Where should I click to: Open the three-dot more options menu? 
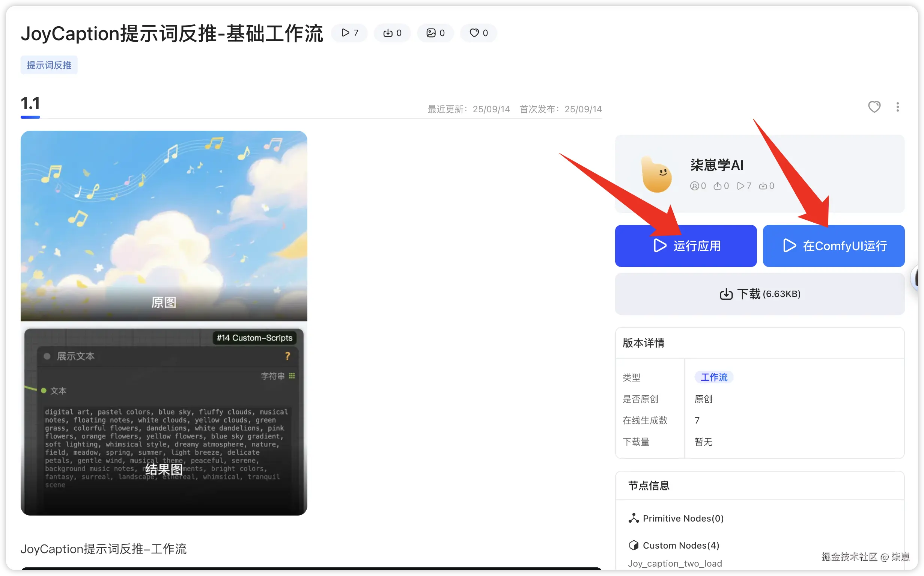(897, 107)
